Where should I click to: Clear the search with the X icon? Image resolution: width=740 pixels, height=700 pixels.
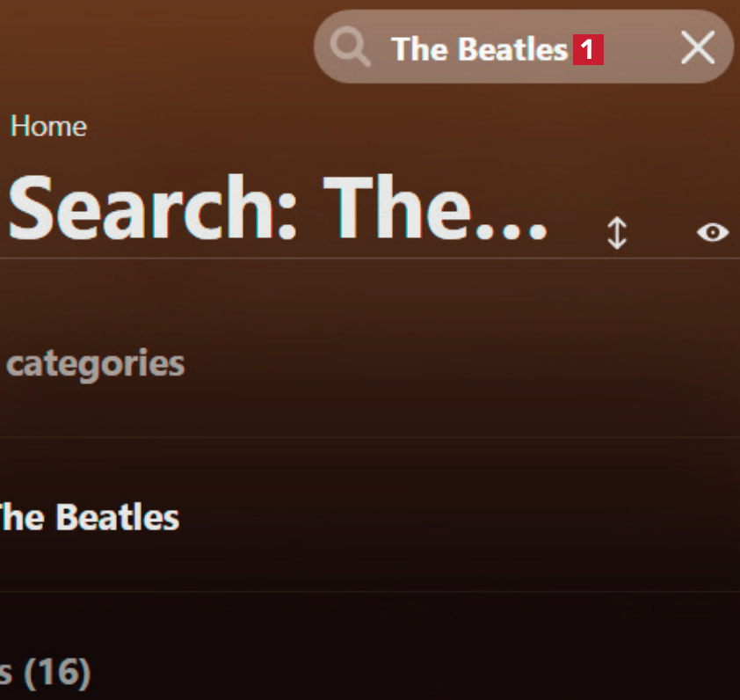click(x=698, y=47)
